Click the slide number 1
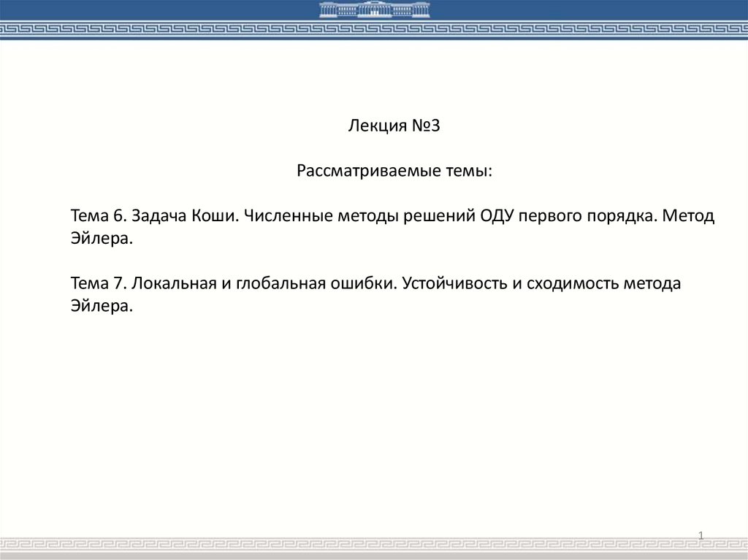The image size is (748, 560). [x=701, y=535]
